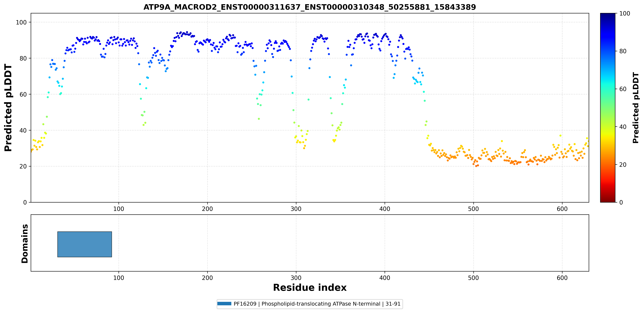This screenshot has width=644, height=313.
Task: Click the blue PF16209 domain rectangle
Action: point(84,244)
